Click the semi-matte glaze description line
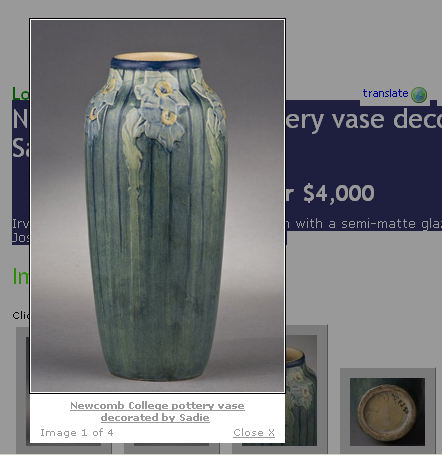442x456 pixels. [x=364, y=224]
